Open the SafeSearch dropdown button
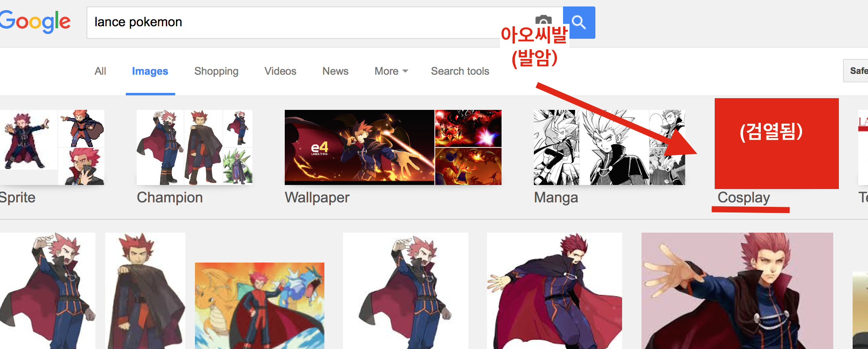Viewport: 868px width, 349px height. (856, 71)
